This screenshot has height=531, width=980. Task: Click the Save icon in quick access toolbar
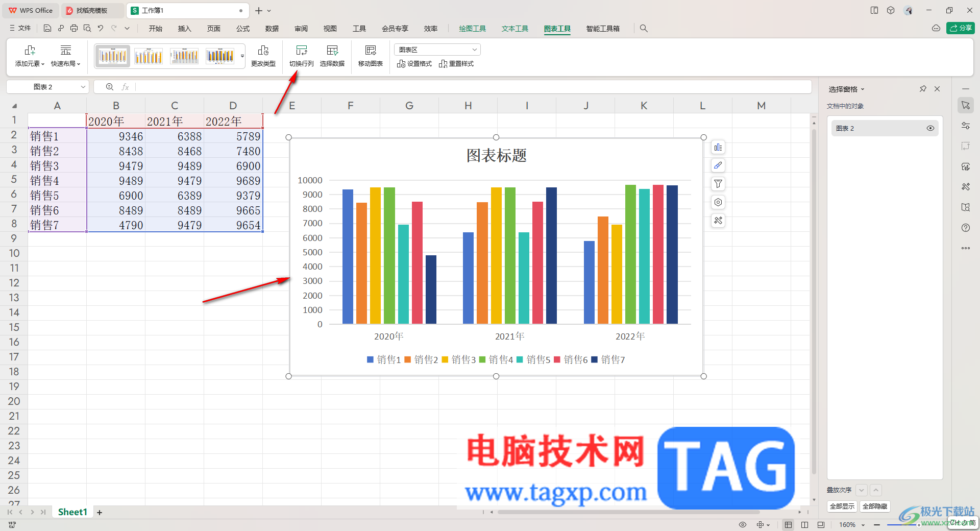click(x=47, y=29)
